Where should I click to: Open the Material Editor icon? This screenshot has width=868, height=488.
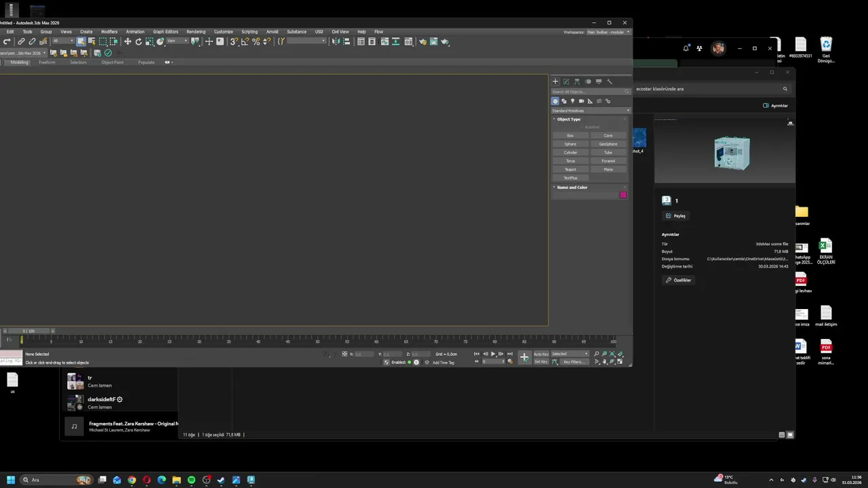pos(408,41)
